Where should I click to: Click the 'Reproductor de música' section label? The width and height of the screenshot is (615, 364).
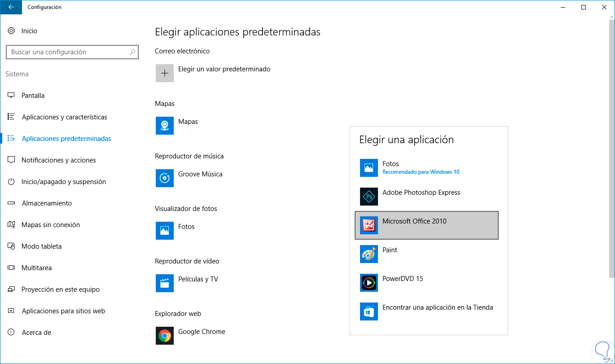[x=189, y=156]
